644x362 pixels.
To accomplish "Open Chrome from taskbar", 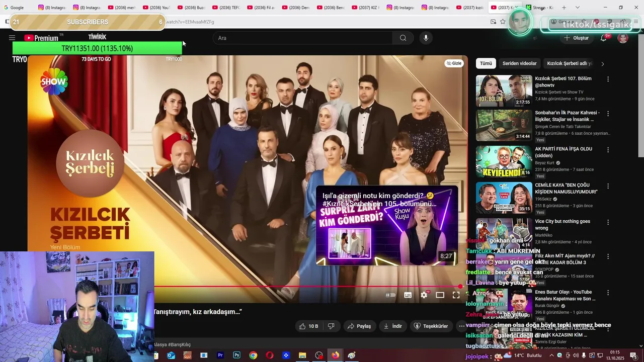I will 253,355.
